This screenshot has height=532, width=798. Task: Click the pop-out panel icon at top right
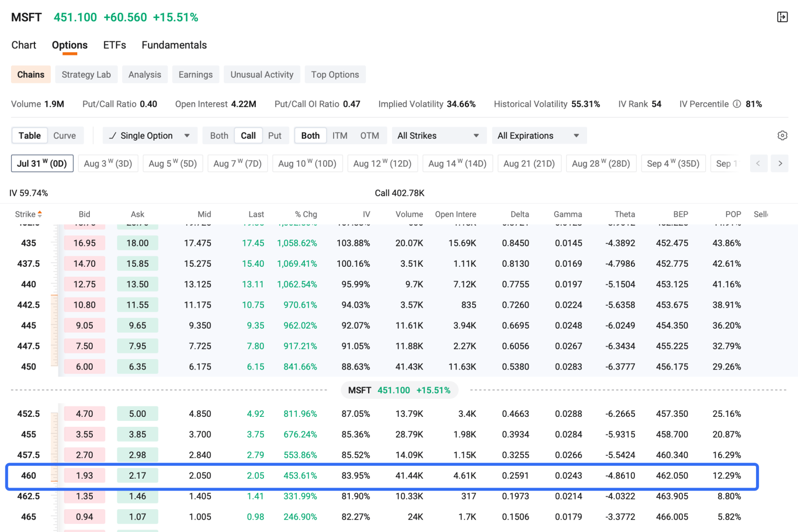coord(783,17)
